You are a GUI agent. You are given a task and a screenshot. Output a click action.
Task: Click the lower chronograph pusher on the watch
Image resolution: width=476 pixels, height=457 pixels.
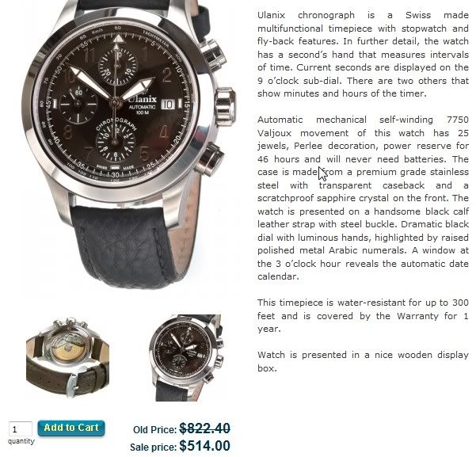(x=210, y=159)
